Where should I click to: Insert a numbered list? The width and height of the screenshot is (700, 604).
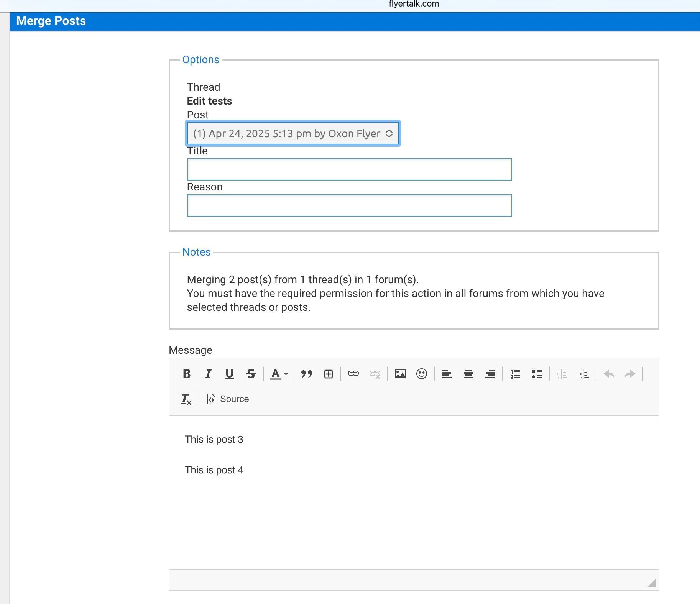(x=515, y=374)
